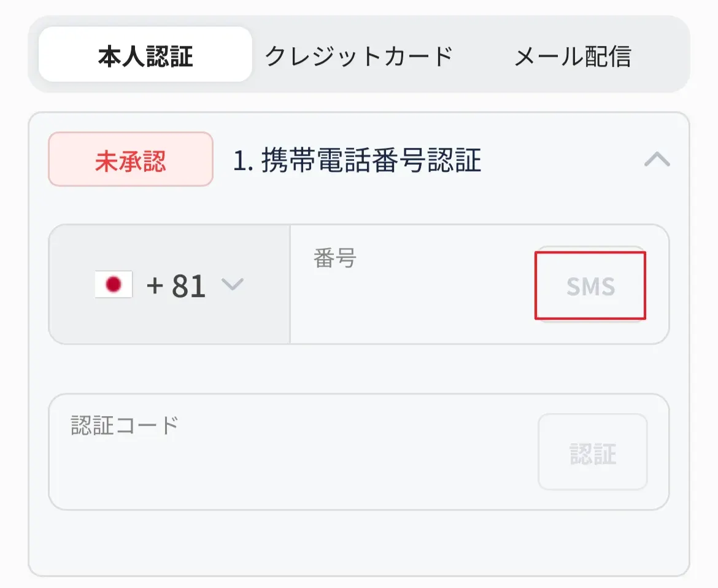Click the +81 country code text
Viewport: 718px width, 588px height.
click(176, 285)
